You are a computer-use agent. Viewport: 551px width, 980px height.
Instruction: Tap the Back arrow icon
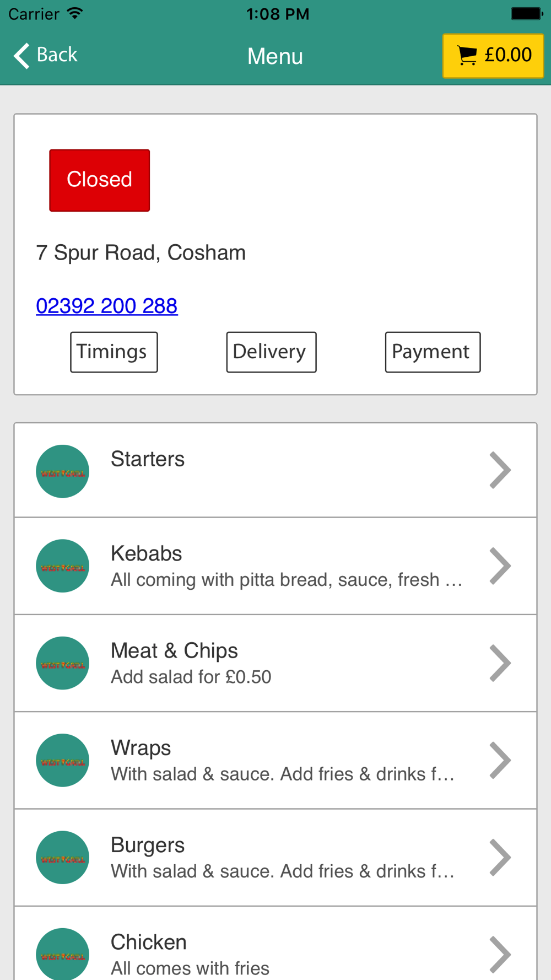(x=21, y=56)
